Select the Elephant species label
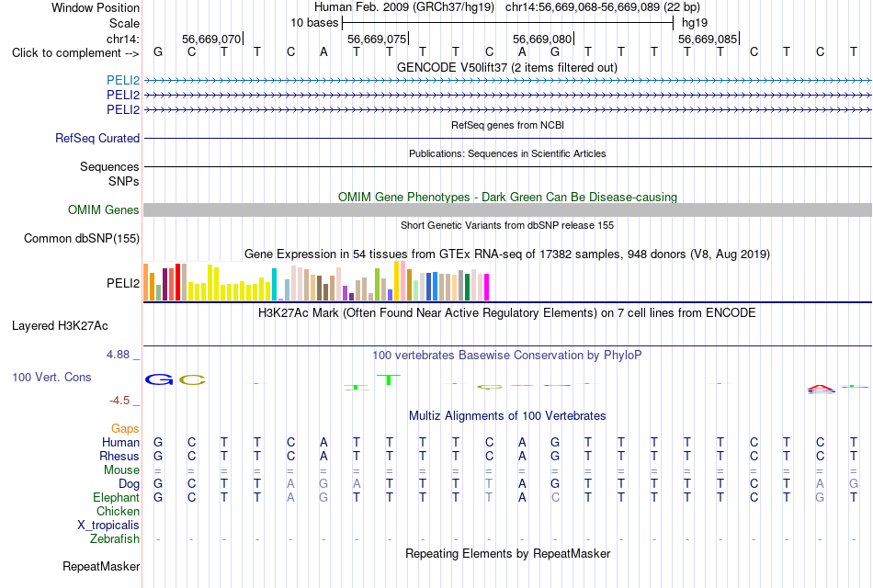This screenshot has width=873, height=588. coord(117,497)
